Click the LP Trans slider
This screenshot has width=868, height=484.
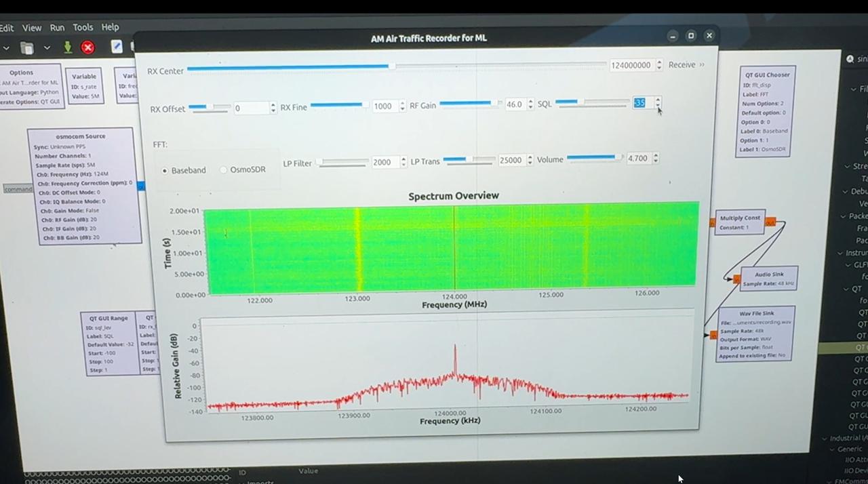click(469, 159)
